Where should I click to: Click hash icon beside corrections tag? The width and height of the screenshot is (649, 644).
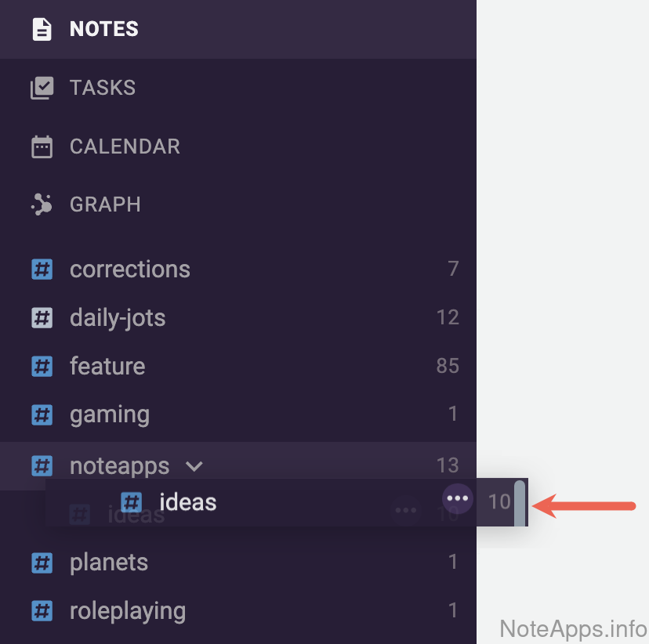[x=42, y=270]
